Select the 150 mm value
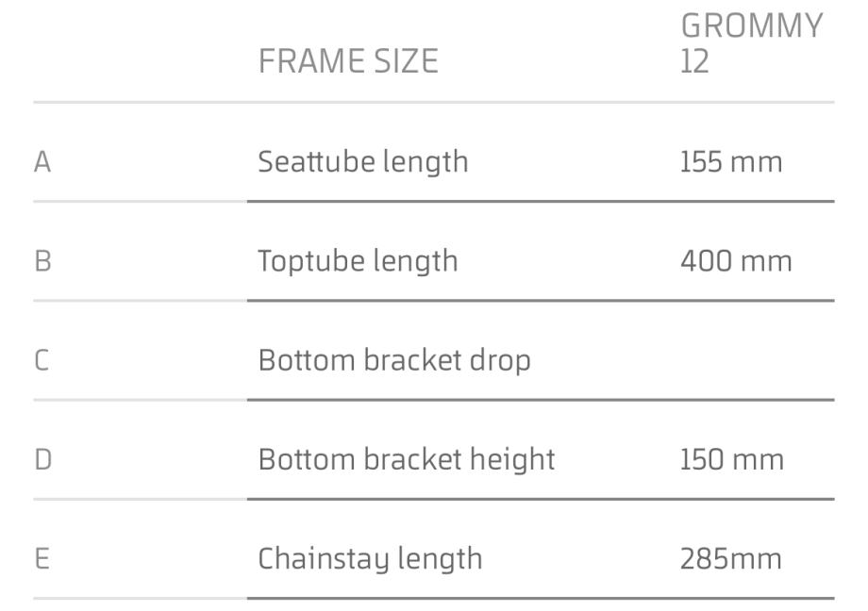 click(x=732, y=459)
